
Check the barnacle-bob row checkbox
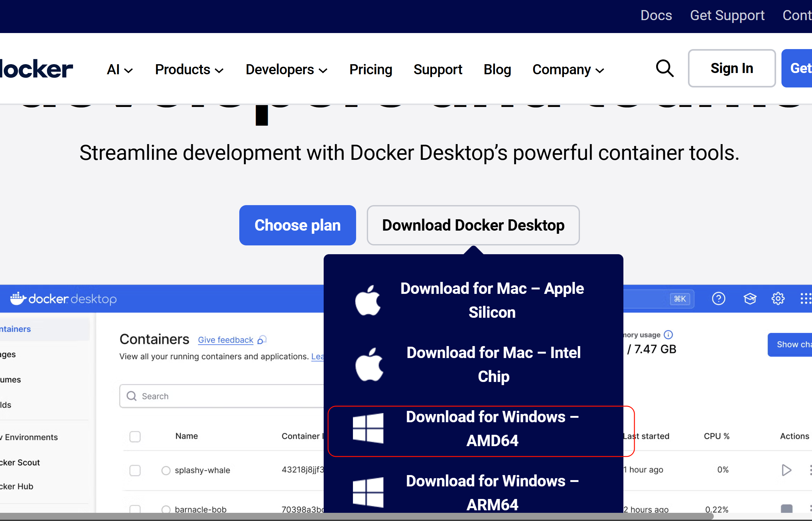coord(135,508)
